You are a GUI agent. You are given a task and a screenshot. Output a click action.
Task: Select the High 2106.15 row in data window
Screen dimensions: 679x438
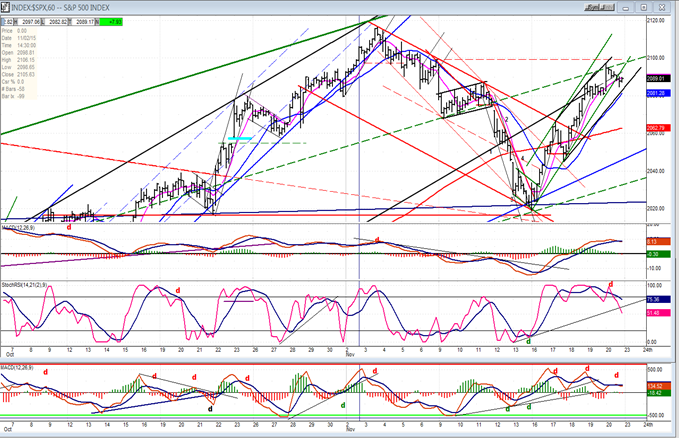(18, 60)
